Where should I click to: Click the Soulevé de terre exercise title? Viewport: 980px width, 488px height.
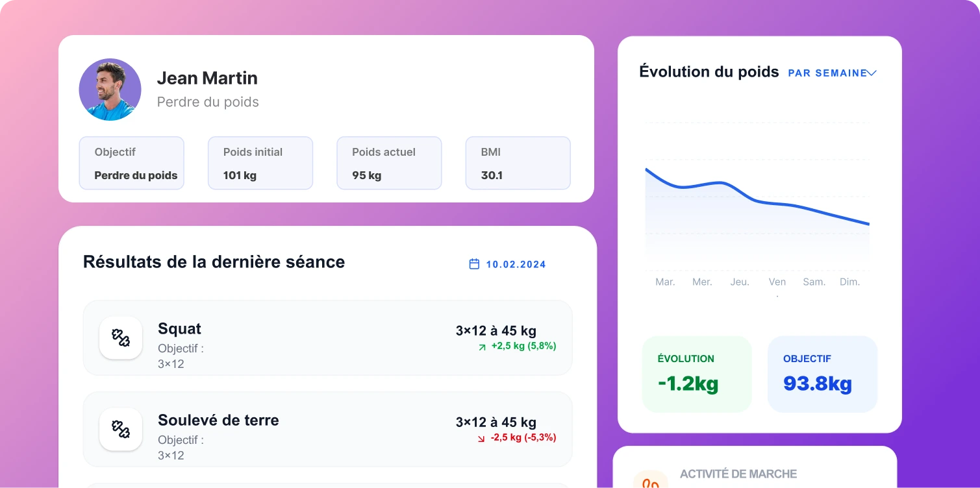pos(218,420)
